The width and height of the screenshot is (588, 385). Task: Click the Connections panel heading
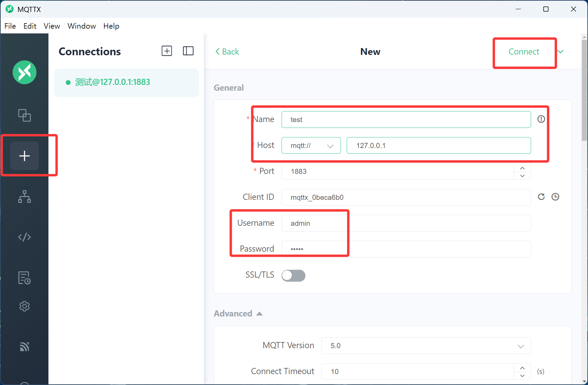[x=90, y=51]
